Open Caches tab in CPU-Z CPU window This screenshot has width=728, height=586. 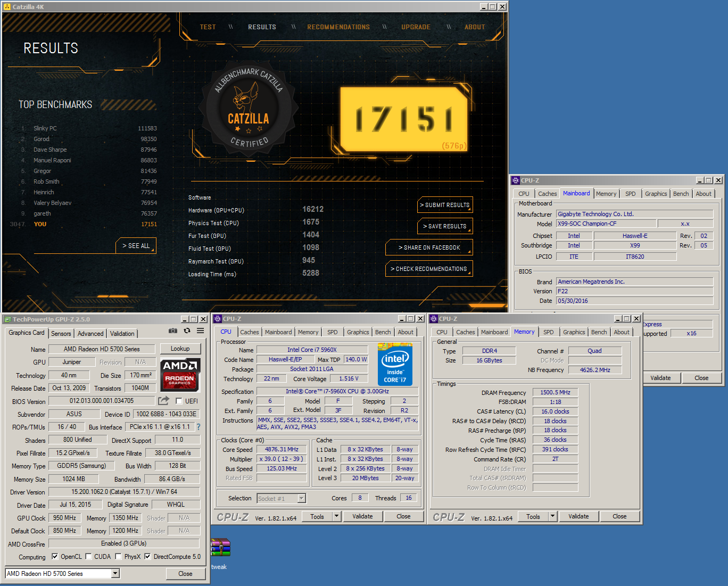pos(250,332)
